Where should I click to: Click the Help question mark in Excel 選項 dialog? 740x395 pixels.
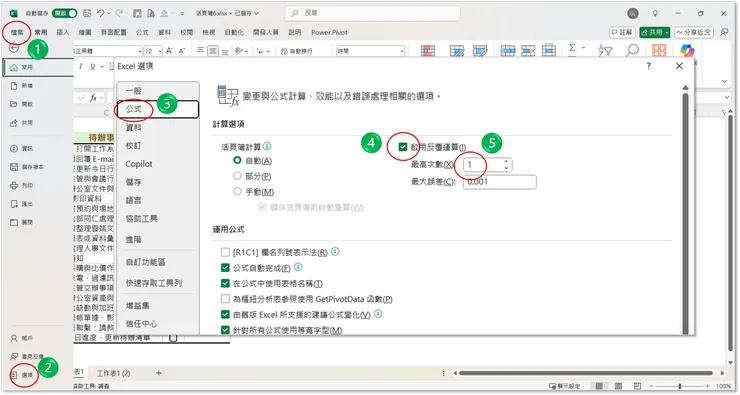tap(649, 66)
